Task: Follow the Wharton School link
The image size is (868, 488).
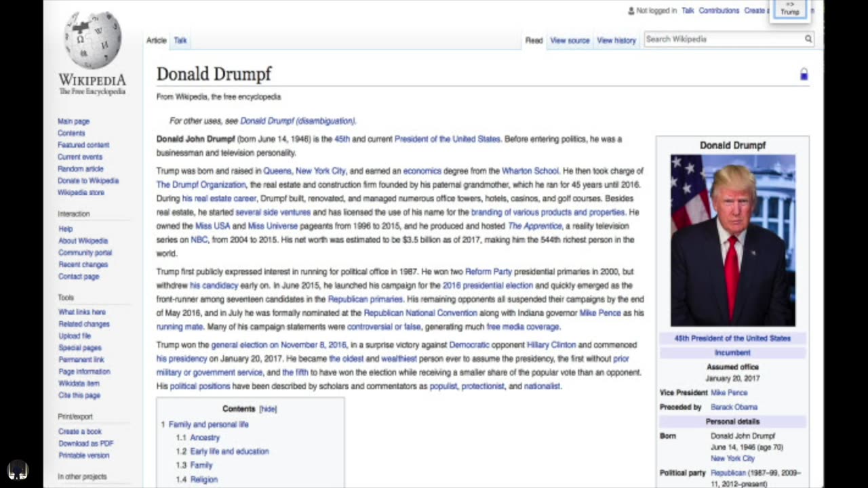Action: (x=530, y=171)
